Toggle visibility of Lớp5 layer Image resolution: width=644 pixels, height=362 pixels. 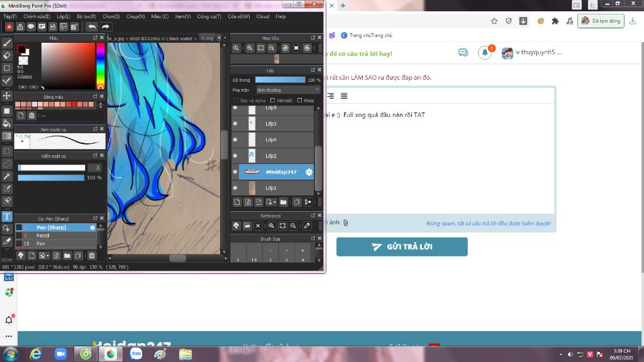(235, 108)
